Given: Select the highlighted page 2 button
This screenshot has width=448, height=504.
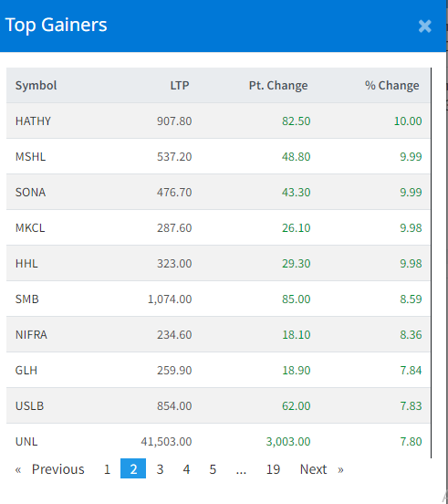Looking at the screenshot, I should coord(133,469).
